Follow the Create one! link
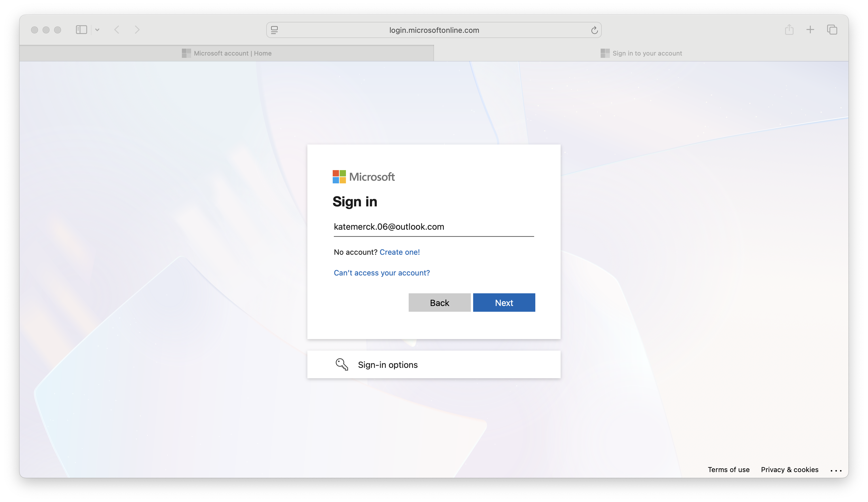 [399, 252]
